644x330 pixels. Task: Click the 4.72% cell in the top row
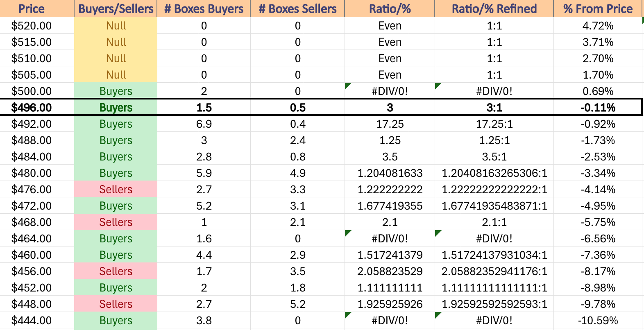point(598,25)
